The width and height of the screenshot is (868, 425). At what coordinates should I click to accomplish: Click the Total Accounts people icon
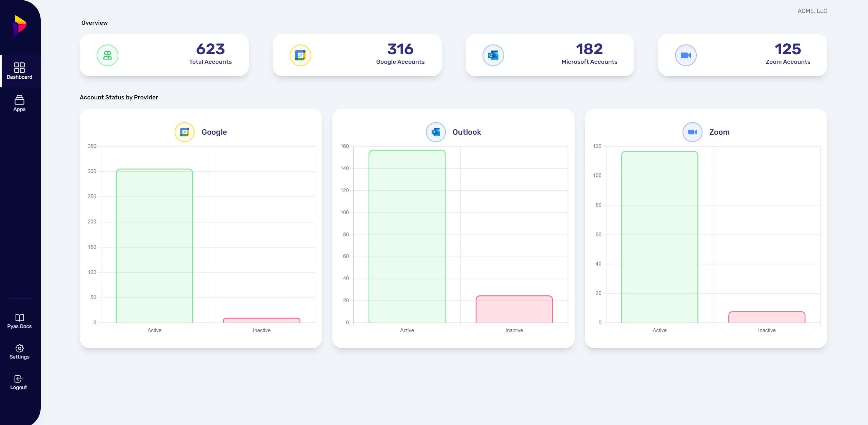pos(107,55)
